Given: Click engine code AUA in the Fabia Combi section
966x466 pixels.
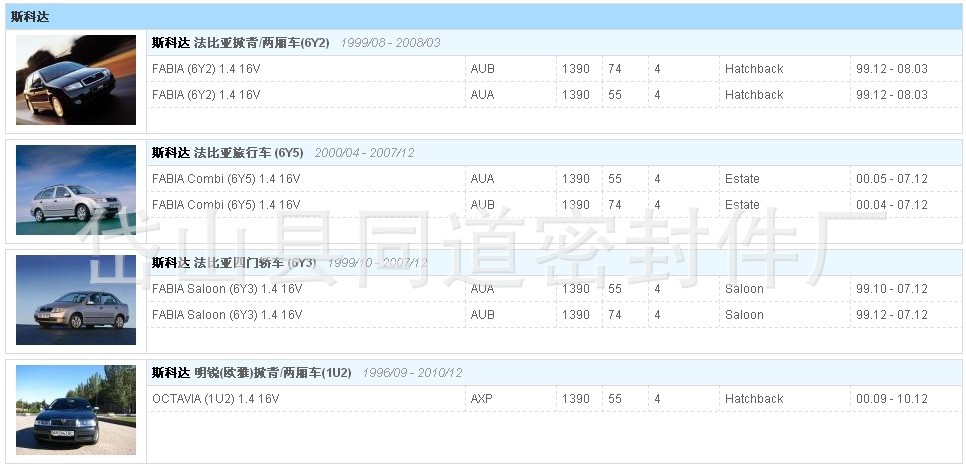Looking at the screenshot, I should click(x=482, y=179).
